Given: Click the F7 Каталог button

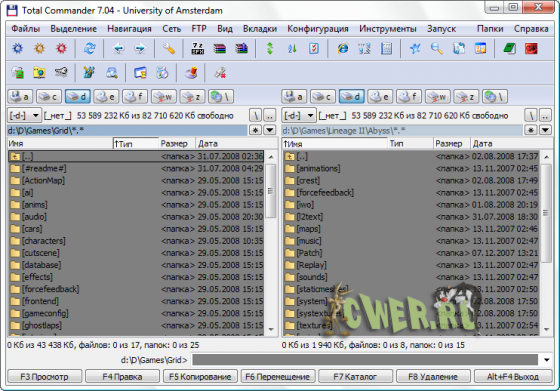Looking at the screenshot, I should (x=355, y=377).
